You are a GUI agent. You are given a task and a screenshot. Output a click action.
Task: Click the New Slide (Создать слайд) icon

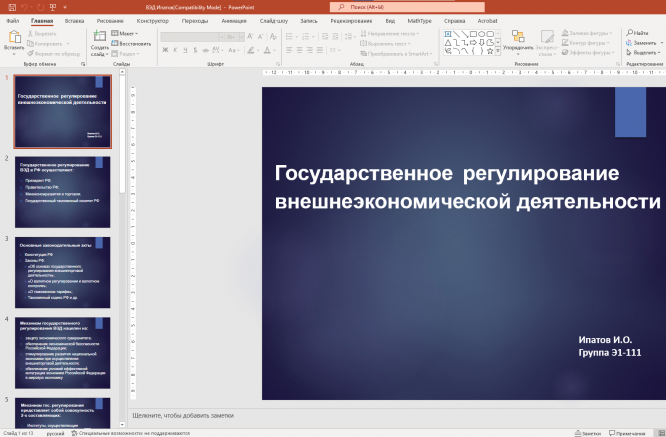(x=99, y=36)
